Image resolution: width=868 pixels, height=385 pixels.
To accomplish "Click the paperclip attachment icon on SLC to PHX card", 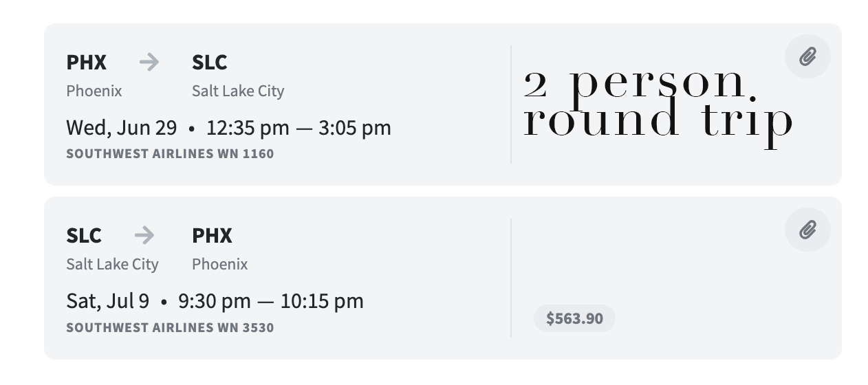I will [807, 230].
